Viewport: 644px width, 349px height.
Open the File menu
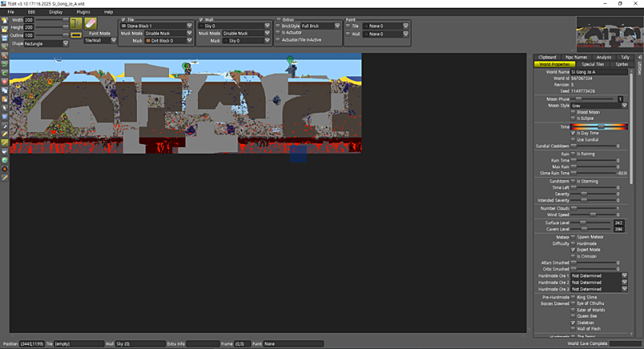point(10,12)
